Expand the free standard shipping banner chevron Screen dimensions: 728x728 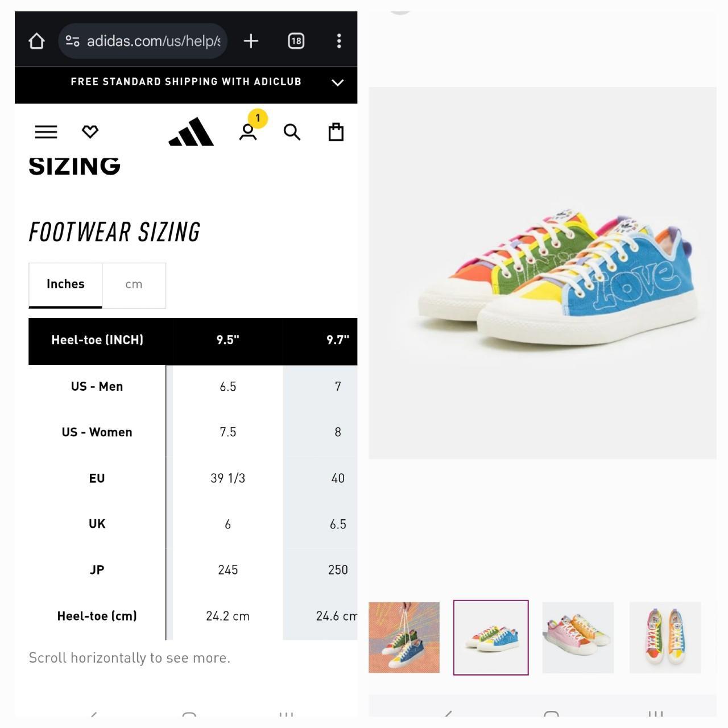pos(338,82)
